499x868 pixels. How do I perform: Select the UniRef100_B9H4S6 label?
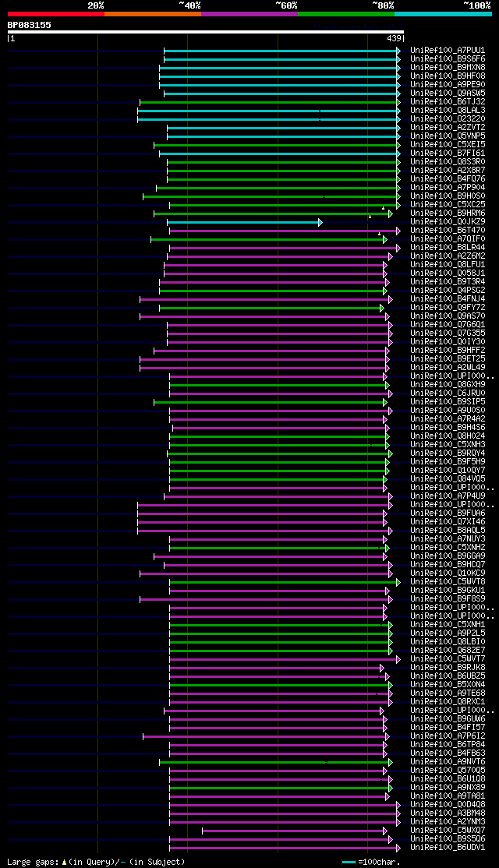448,428
